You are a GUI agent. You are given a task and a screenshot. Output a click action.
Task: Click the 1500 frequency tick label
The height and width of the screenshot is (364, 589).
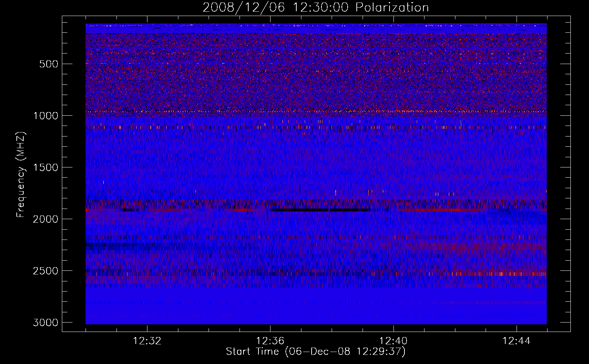[x=46, y=167]
